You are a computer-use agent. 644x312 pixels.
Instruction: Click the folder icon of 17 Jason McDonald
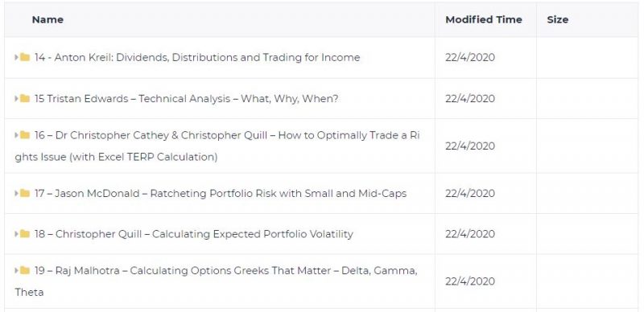coord(25,193)
